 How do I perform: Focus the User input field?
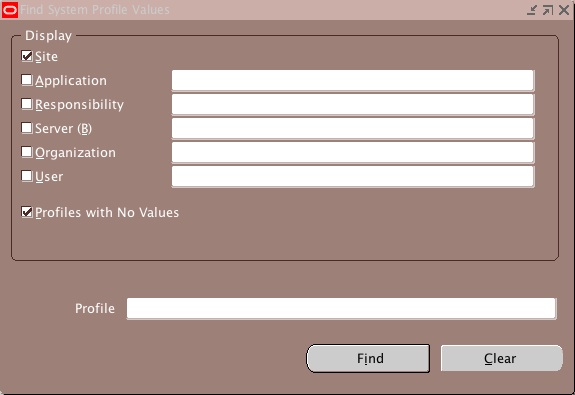click(x=353, y=176)
